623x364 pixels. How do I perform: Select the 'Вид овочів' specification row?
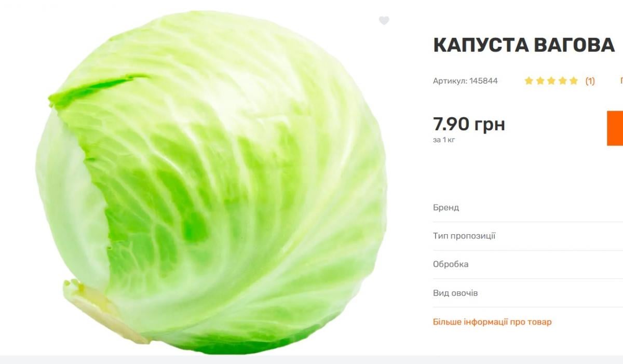pos(528,293)
